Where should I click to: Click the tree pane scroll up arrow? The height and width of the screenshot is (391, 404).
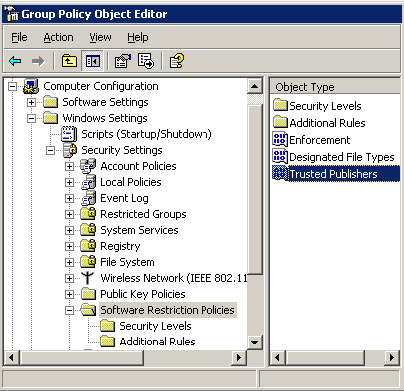pos(255,87)
